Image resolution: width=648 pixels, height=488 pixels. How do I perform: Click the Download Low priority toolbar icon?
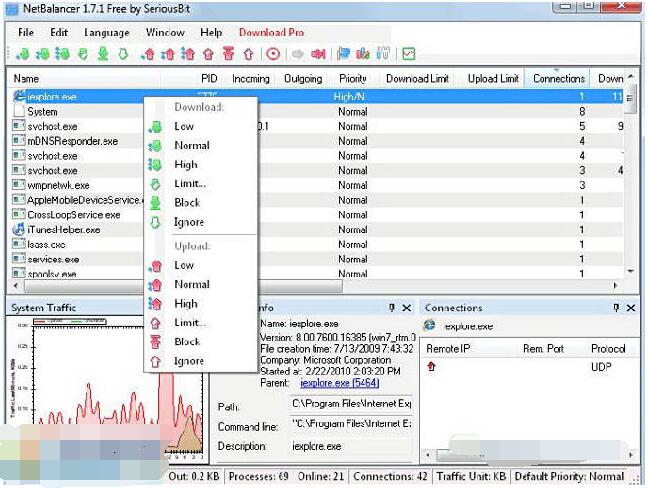pyautogui.click(x=24, y=53)
